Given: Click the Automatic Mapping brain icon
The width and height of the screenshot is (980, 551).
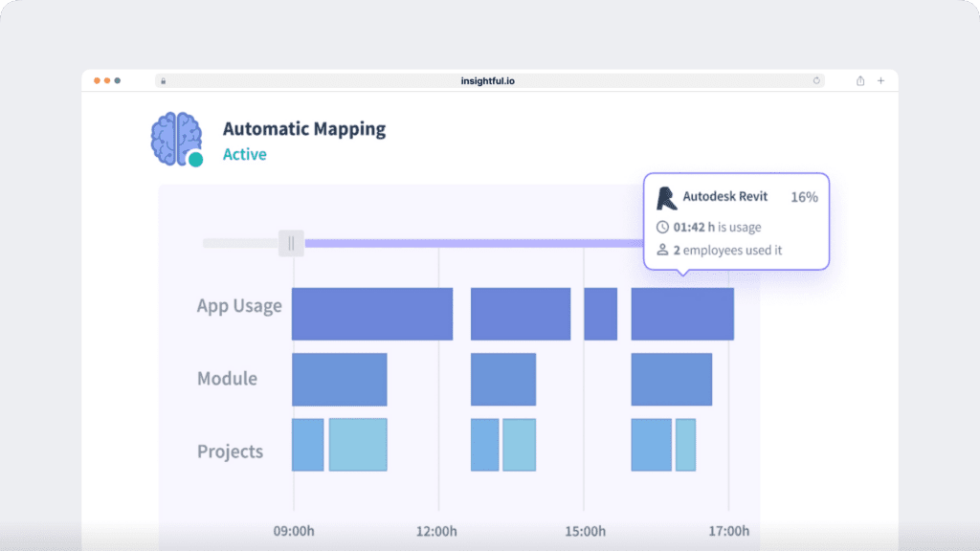Looking at the screenshot, I should click(176, 139).
